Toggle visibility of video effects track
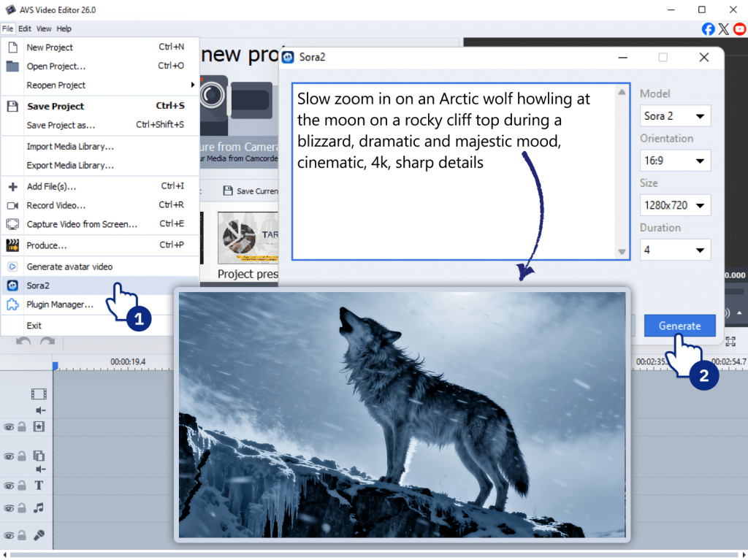 click(x=9, y=427)
